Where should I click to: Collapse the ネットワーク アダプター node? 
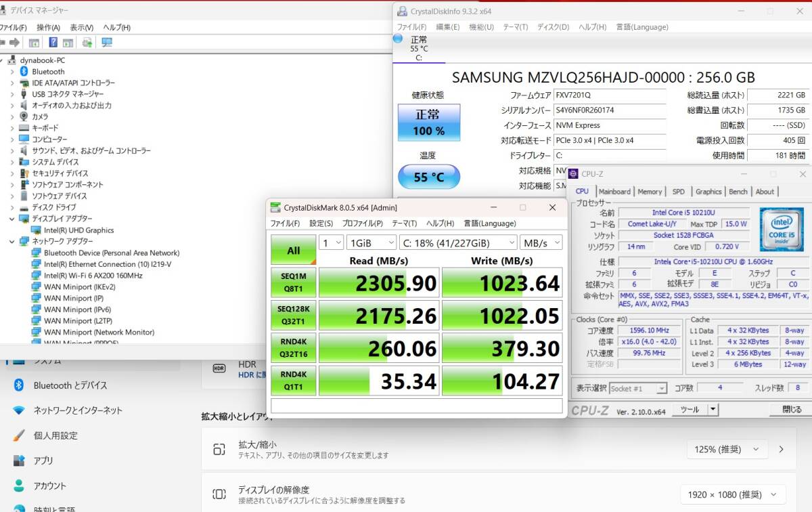click(12, 241)
